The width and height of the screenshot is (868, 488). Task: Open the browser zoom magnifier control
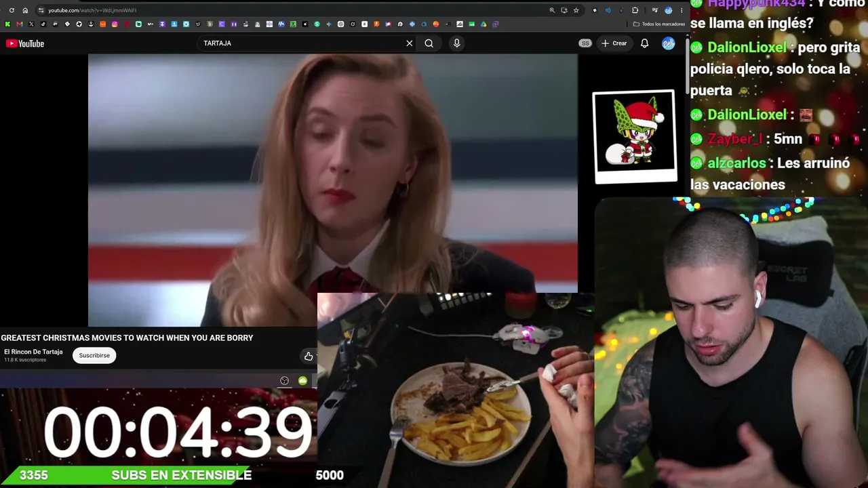click(x=552, y=10)
